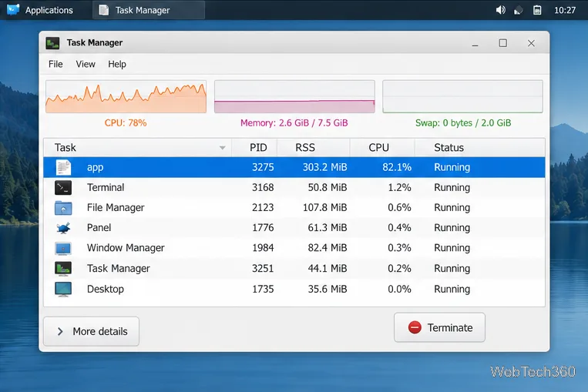
Task: Click RSS value 82.4 MiB
Action: [328, 248]
